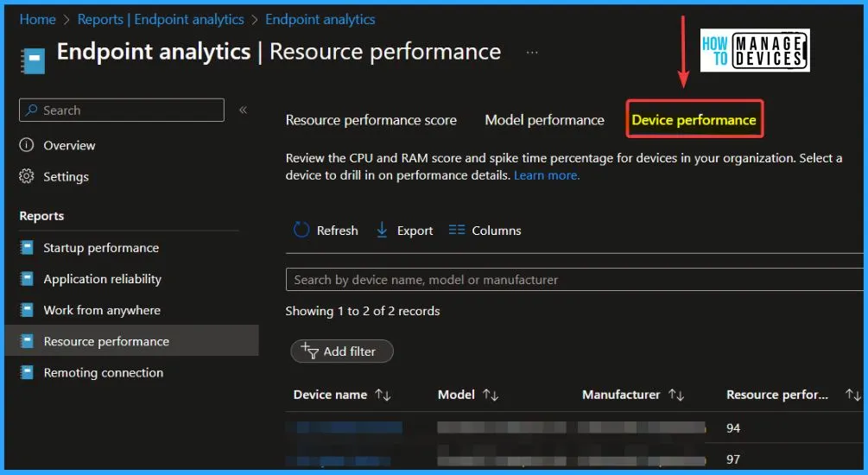Click the Reports section heading
Screen dimensions: 868x475
click(x=41, y=216)
